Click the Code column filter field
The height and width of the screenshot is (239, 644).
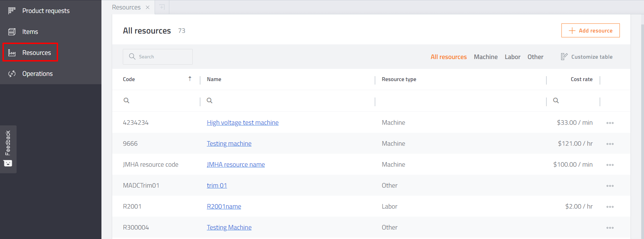point(156,101)
